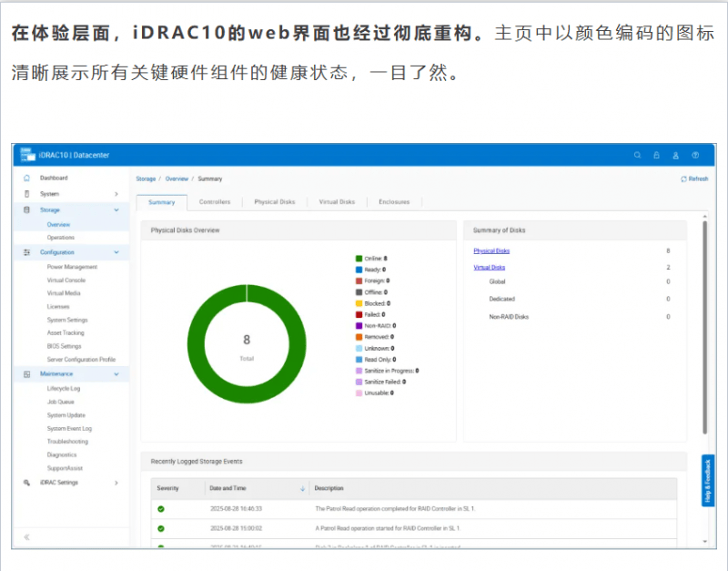Click the iDRAC Settings icon in sidebar

pyautogui.click(x=26, y=482)
